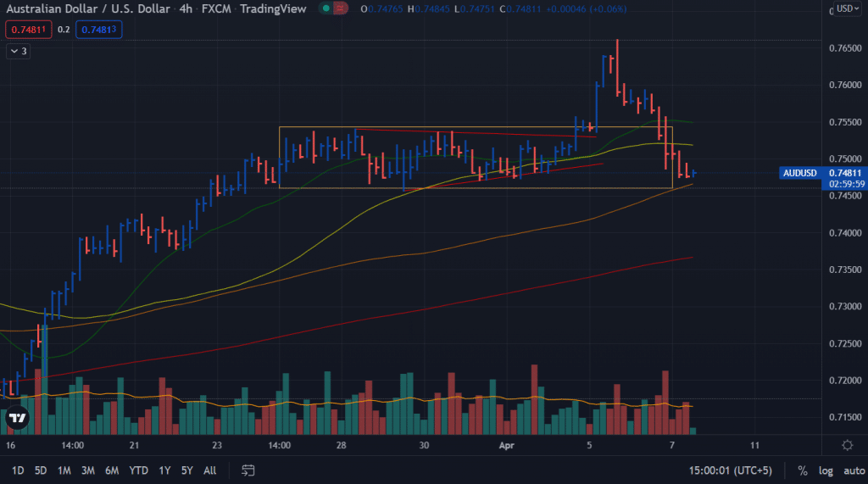This screenshot has width=868, height=484.
Task: Expand the collapsed indicators legend
Action: (x=19, y=51)
